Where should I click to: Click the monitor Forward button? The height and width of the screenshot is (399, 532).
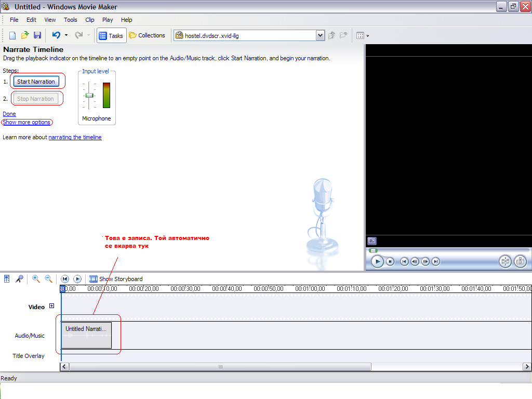click(436, 262)
